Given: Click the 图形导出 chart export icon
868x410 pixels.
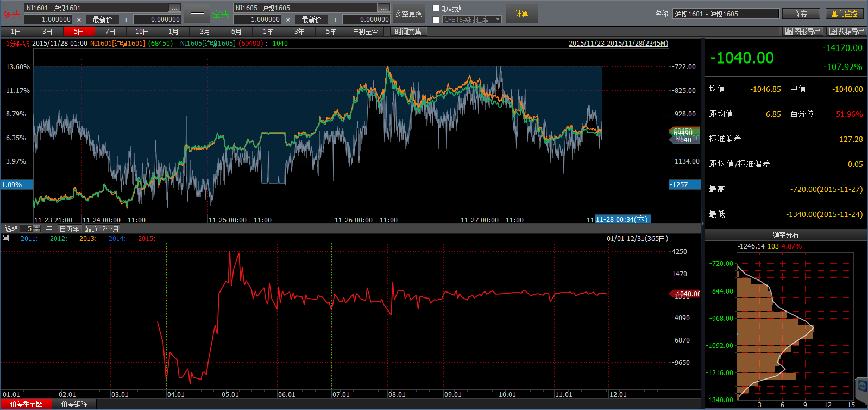Looking at the screenshot, I should click(x=789, y=32).
